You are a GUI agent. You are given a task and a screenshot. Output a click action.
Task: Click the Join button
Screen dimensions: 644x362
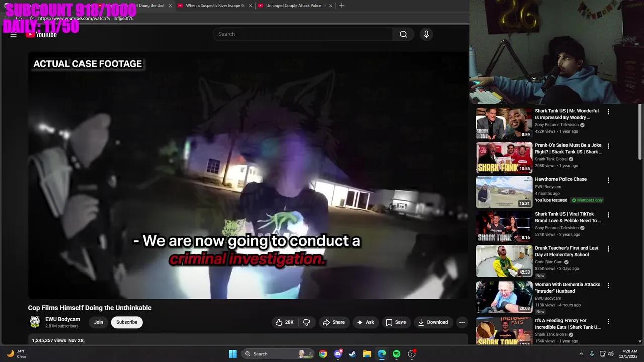98,322
